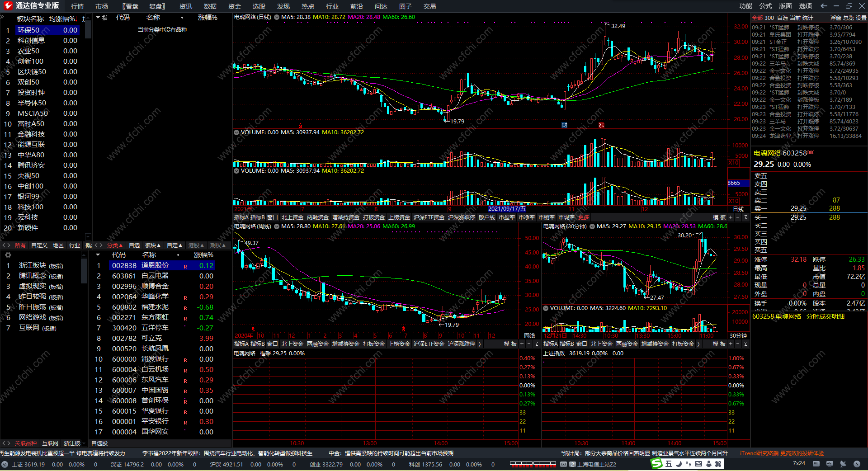Expand the 期权▲ menu tab
Image resolution: width=868 pixels, height=471 pixels.
pyautogui.click(x=218, y=245)
